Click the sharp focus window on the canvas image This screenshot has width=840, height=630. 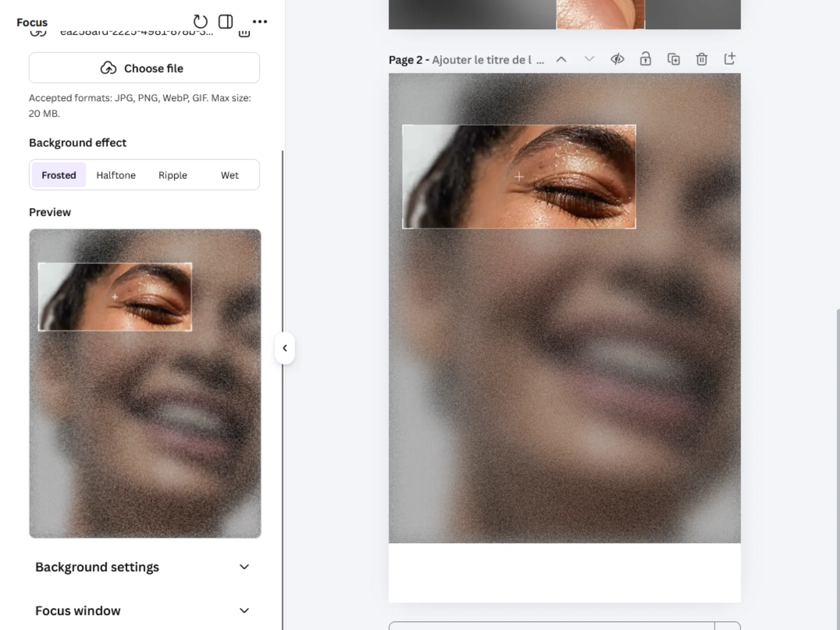click(519, 177)
